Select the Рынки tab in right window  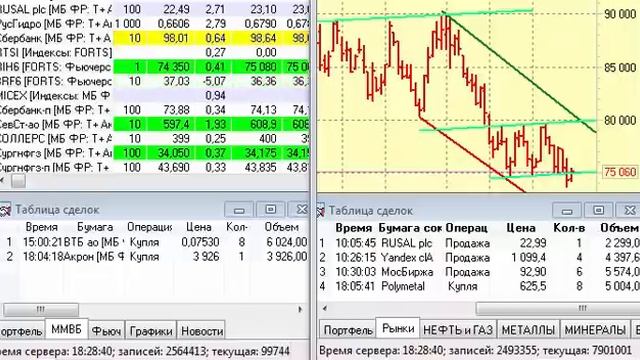398,328
